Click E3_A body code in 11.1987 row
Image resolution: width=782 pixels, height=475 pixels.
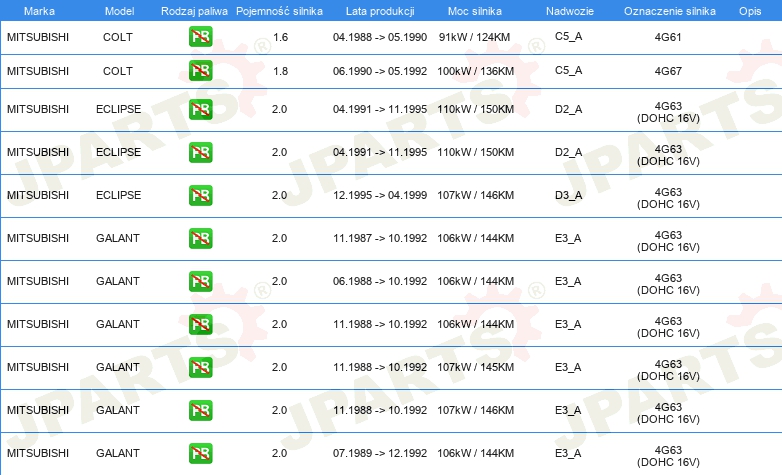(x=568, y=238)
